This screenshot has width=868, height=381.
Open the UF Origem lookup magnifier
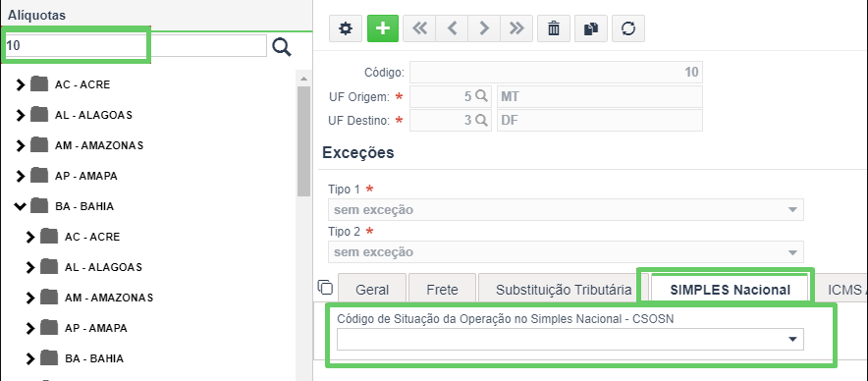481,96
